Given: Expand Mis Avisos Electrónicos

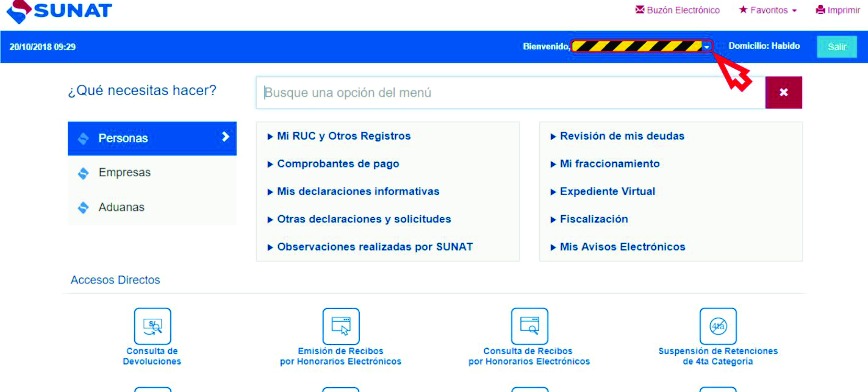Looking at the screenshot, I should point(618,247).
